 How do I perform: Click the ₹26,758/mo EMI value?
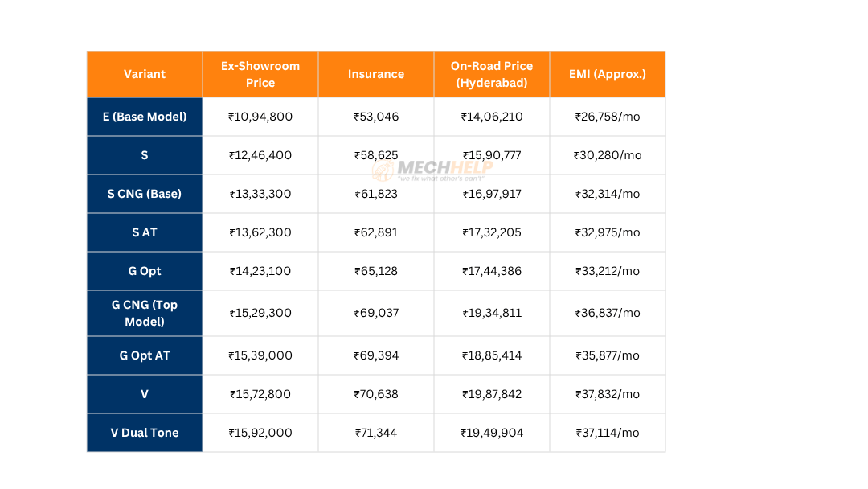608,117
